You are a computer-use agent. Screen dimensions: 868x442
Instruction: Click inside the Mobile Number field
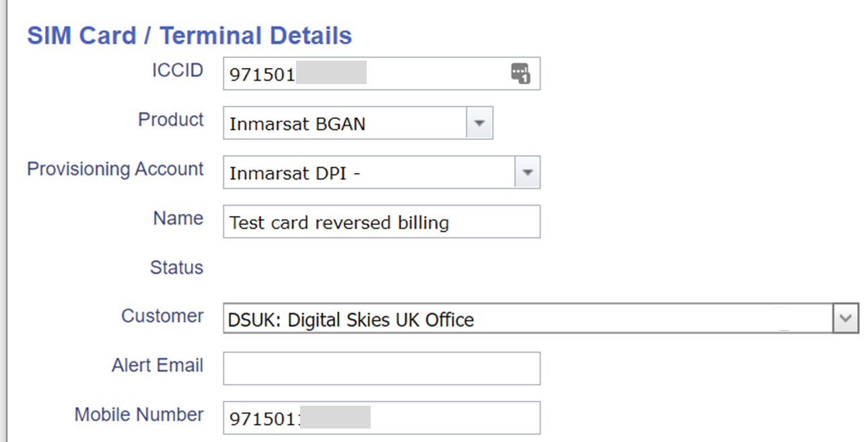[x=381, y=418]
